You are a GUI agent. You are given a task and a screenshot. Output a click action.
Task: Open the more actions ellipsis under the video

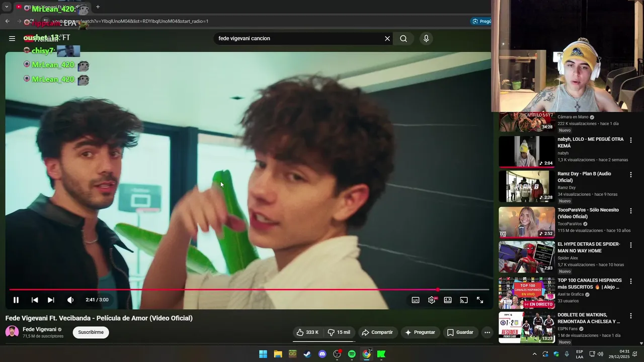tap(487, 332)
